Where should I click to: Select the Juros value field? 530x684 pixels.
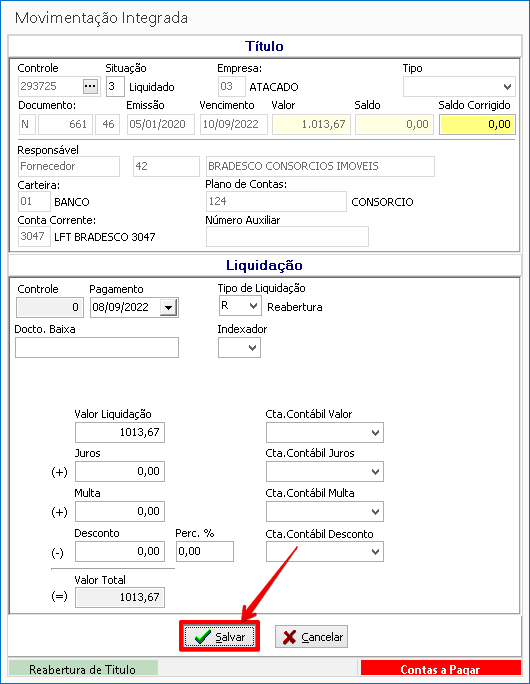[x=120, y=472]
